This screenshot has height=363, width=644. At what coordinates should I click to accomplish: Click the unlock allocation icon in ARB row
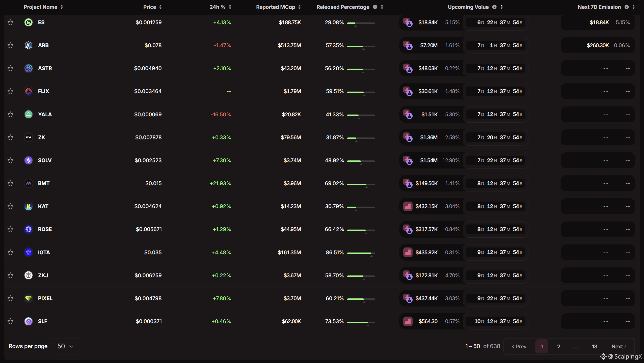click(408, 45)
